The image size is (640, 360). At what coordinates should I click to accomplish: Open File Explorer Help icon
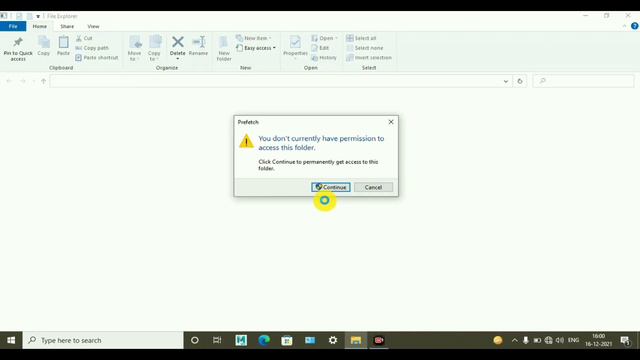point(634,26)
